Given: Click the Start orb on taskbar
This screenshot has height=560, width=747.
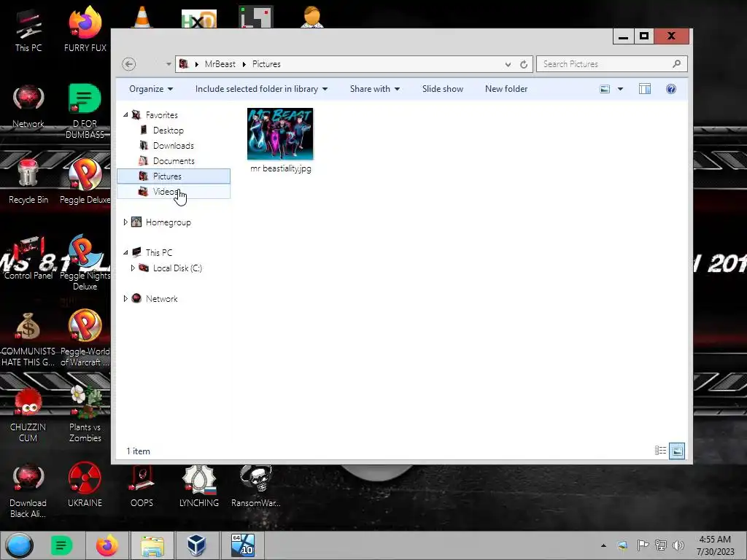Looking at the screenshot, I should coord(19,545).
